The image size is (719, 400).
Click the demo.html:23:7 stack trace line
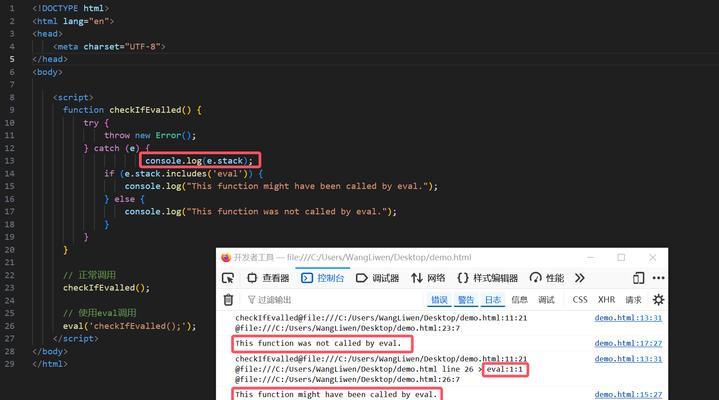coord(348,328)
